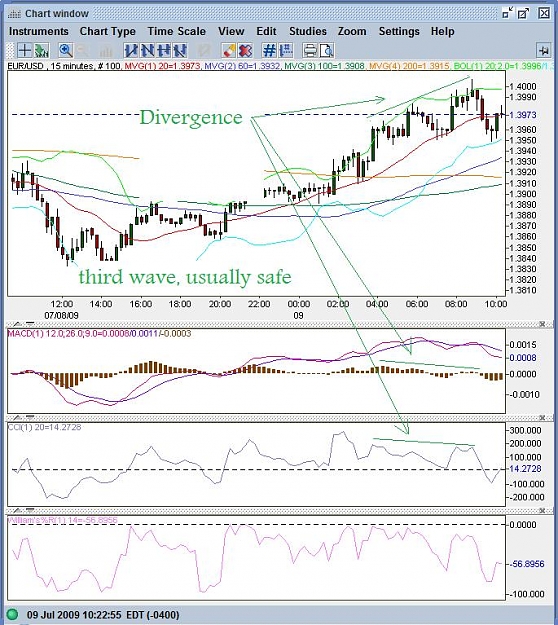Collapse the CCI panel with its minimize bar
The width and height of the screenshot is (558, 625).
30,418
